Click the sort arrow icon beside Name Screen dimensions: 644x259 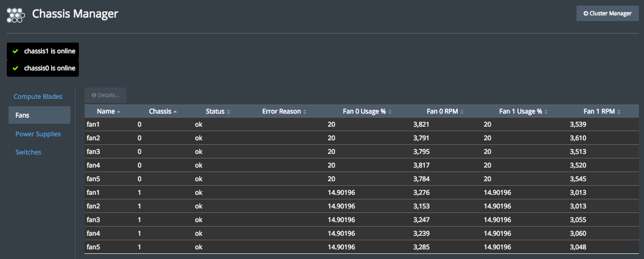tap(119, 112)
